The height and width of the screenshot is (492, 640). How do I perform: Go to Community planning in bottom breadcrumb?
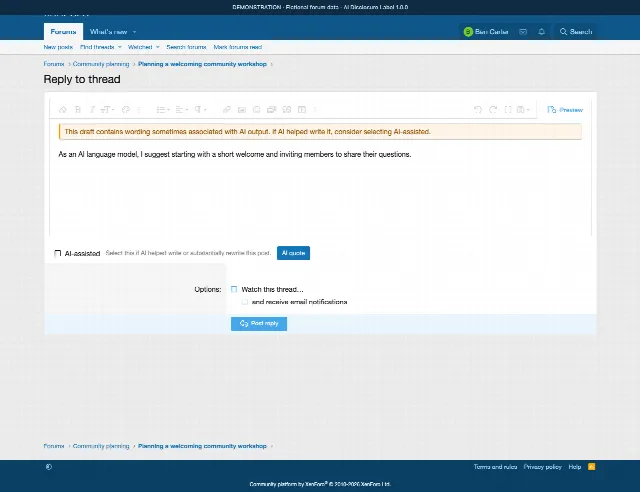coord(101,446)
